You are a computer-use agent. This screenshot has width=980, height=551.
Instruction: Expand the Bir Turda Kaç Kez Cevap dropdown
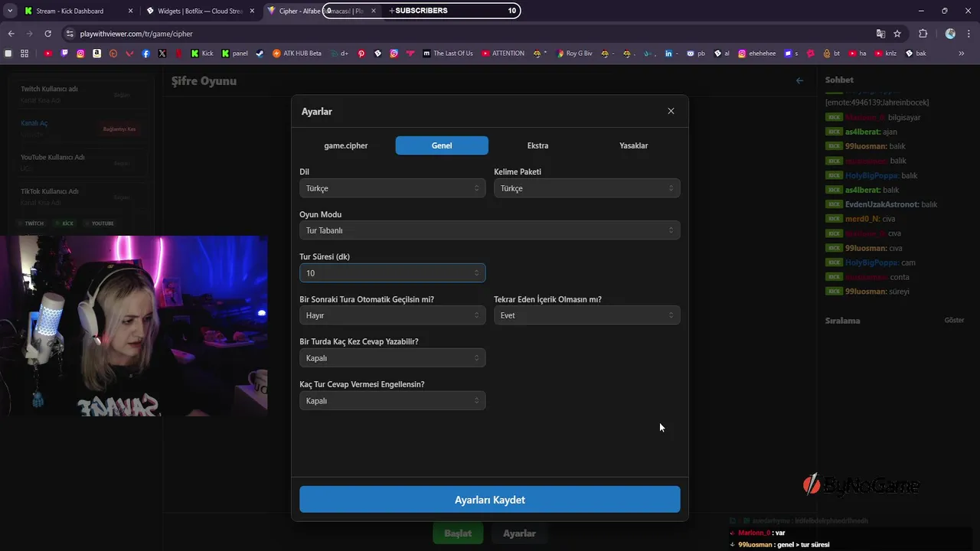click(392, 358)
